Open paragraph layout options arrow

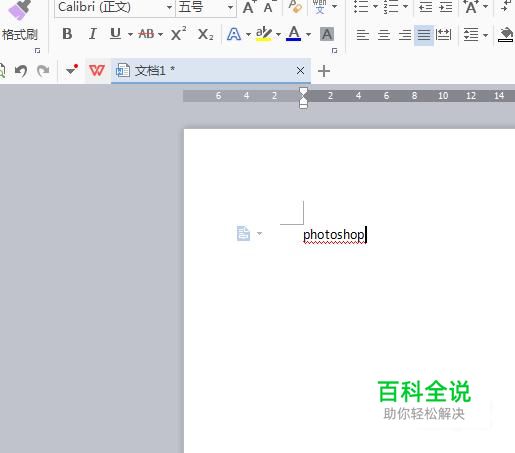259,234
